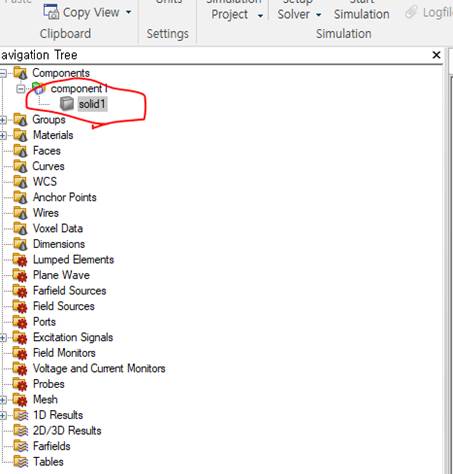Click the Field Monitors folder icon

tap(20, 353)
